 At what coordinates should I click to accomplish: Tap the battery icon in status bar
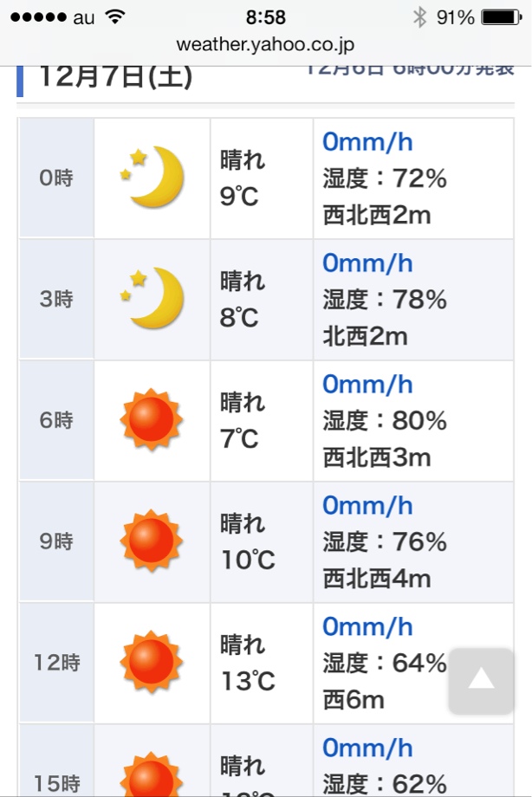pos(502,17)
